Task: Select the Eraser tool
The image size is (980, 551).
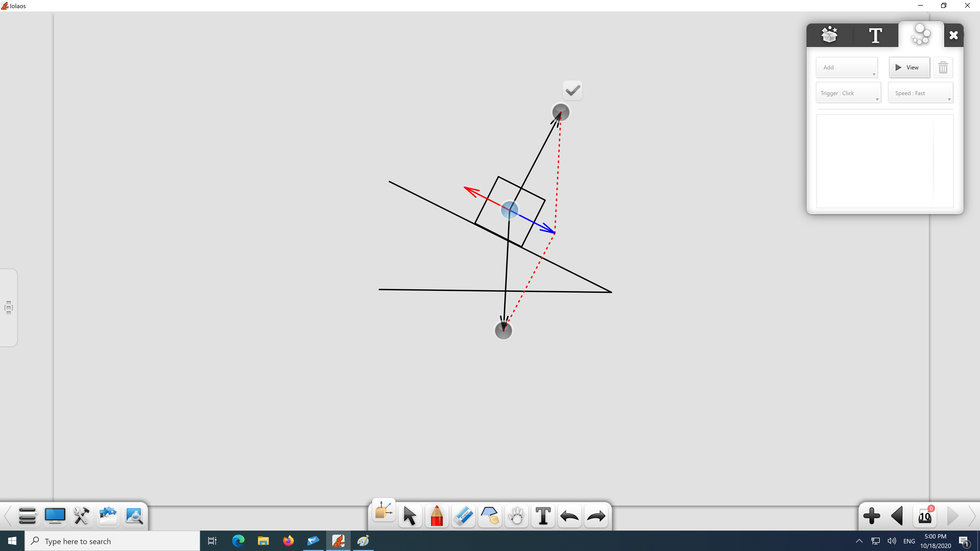Action: point(463,516)
